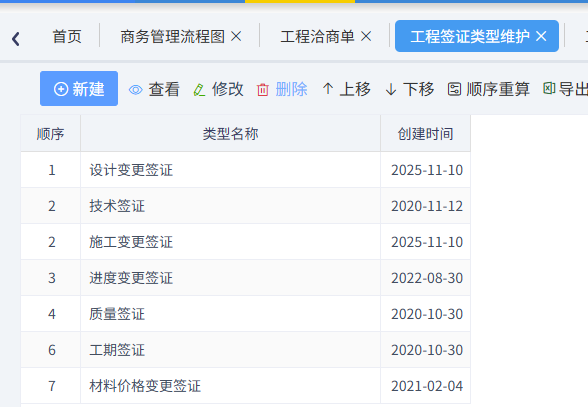588x407 pixels.
Task: Click the 删除 trash icon
Action: 262,90
